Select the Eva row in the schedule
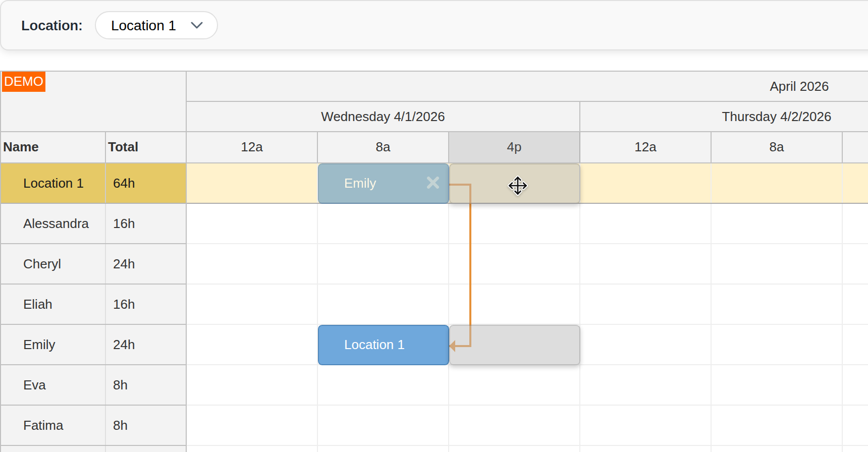This screenshot has height=452, width=868. coord(35,385)
